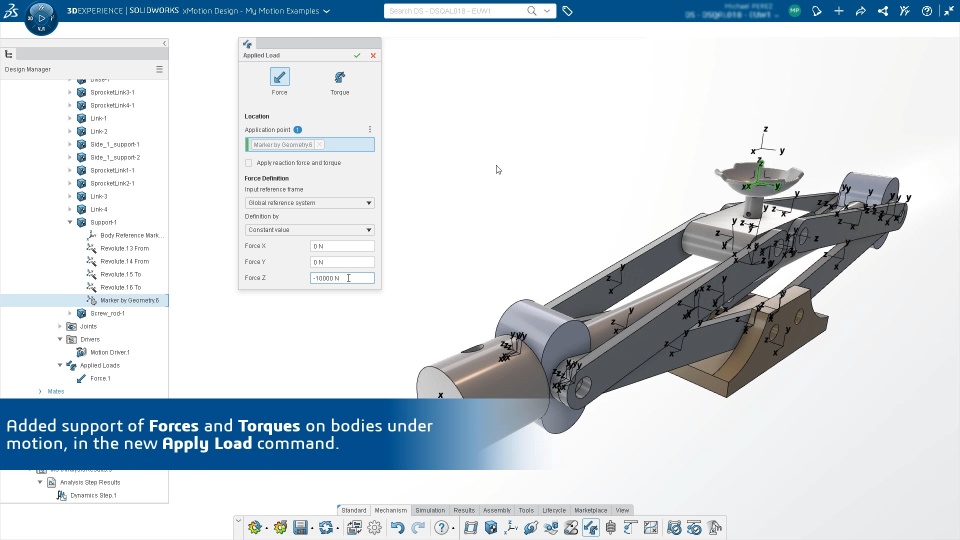Viewport: 960px width, 540px height.
Task: Expand the bottom toolbar chevron
Action: [238, 521]
